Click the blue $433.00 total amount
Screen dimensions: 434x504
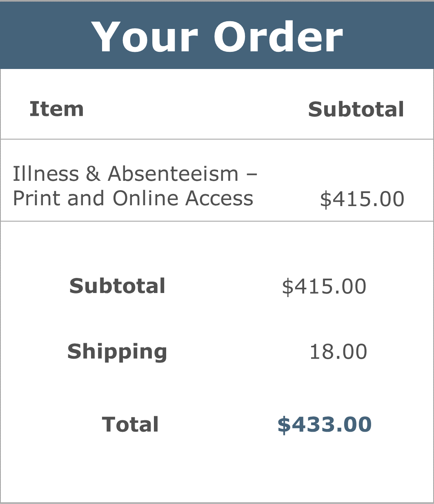pyautogui.click(x=325, y=425)
